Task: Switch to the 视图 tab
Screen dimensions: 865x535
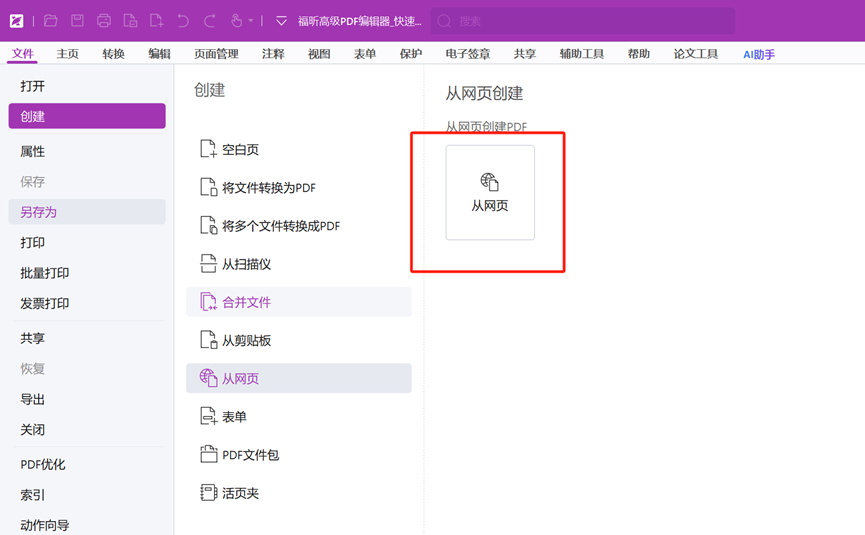Action: [319, 54]
